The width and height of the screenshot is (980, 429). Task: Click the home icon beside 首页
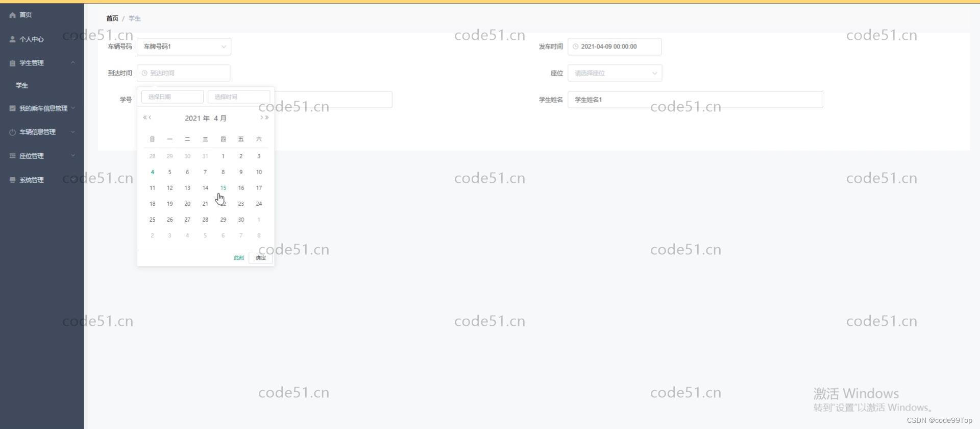click(12, 15)
